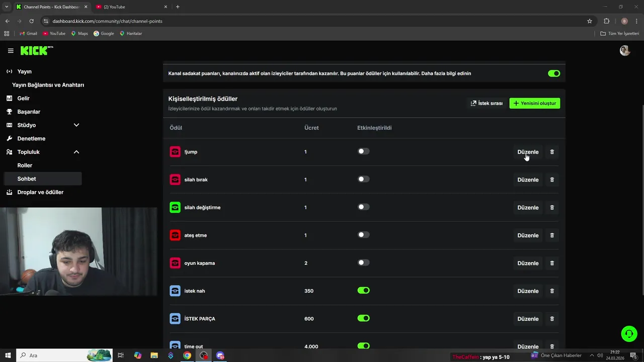Open the browser tab search dropdown
The height and width of the screenshot is (362, 644).
tap(7, 7)
